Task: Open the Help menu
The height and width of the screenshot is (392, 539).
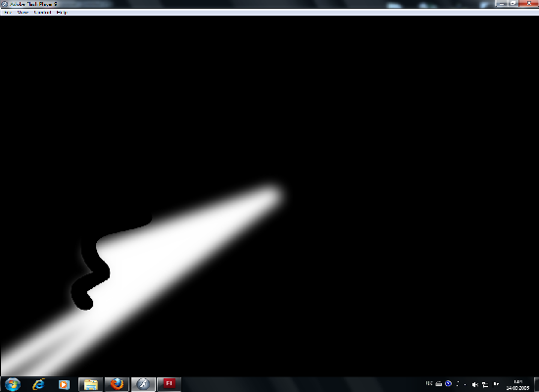Action: [62, 13]
